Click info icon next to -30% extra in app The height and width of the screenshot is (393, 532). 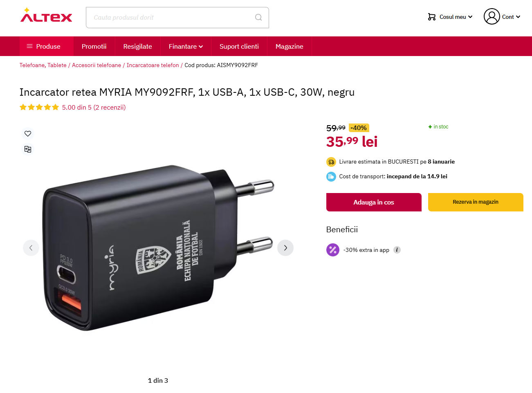click(397, 250)
